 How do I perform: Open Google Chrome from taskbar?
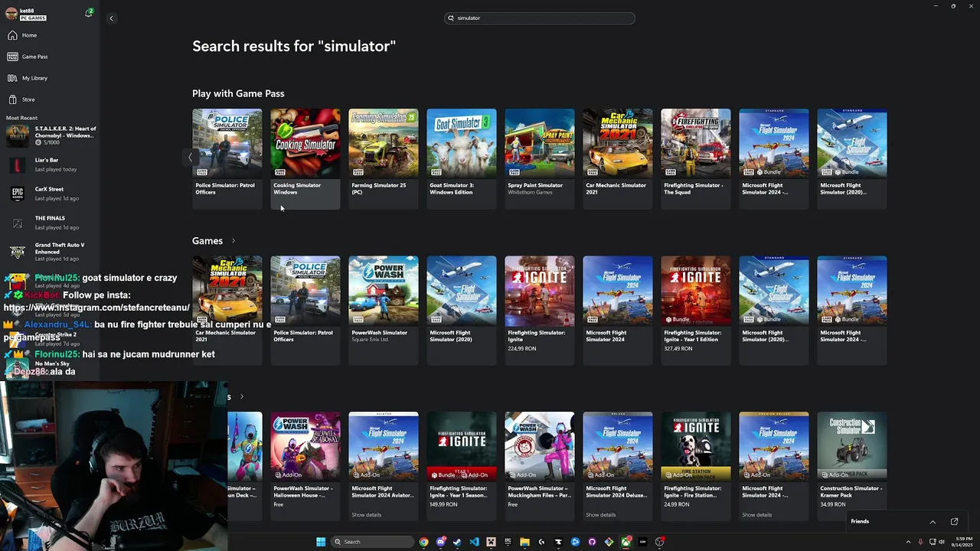click(423, 542)
